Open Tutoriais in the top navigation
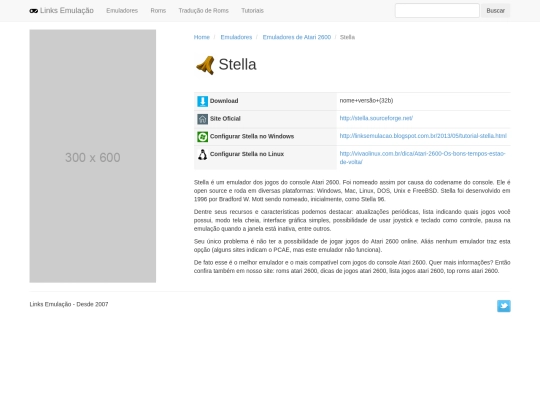Viewport: 540px width, 405px height. pyautogui.click(x=252, y=11)
